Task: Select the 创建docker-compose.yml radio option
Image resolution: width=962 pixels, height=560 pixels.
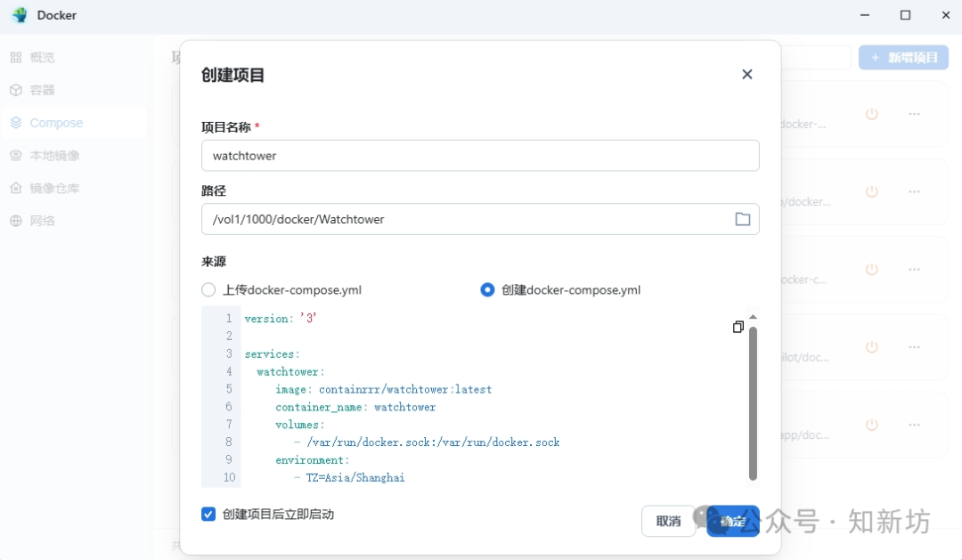Action: (487, 289)
